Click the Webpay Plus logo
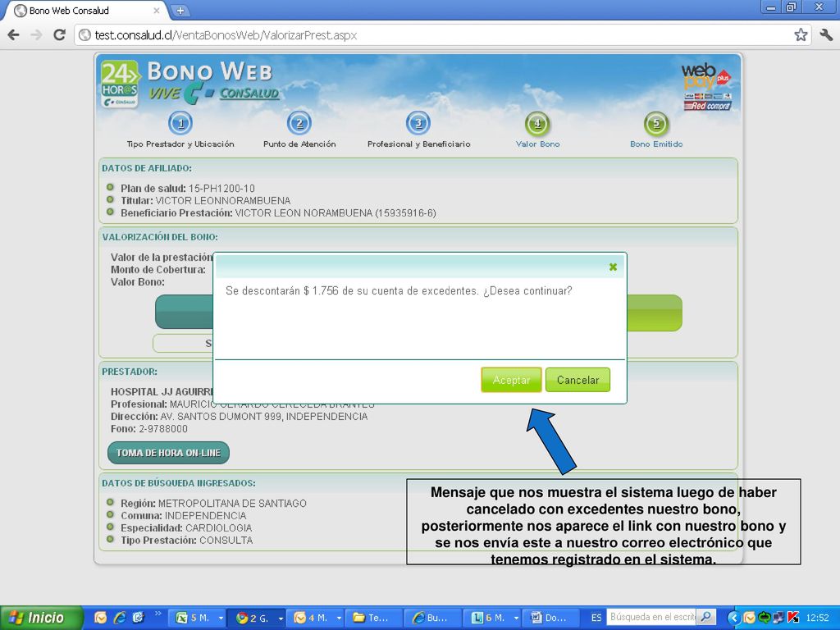Viewport: 840px width, 630px height. (x=707, y=87)
